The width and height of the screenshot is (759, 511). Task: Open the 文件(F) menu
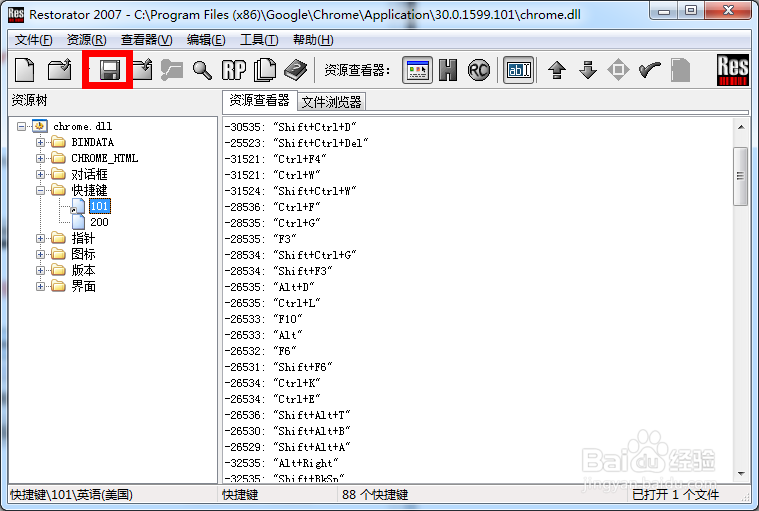[x=33, y=40]
